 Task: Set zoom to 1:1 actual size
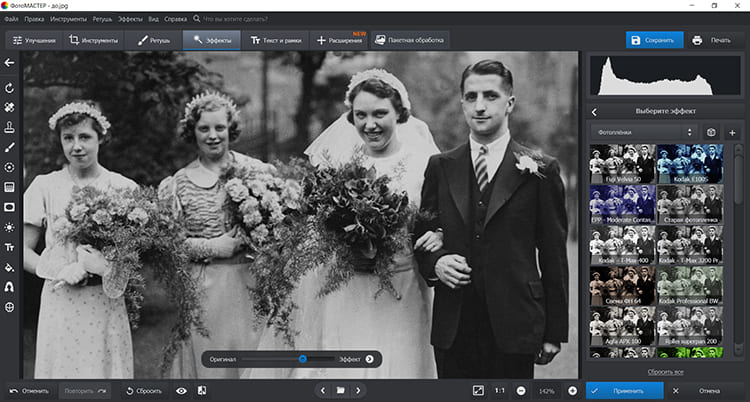(499, 390)
